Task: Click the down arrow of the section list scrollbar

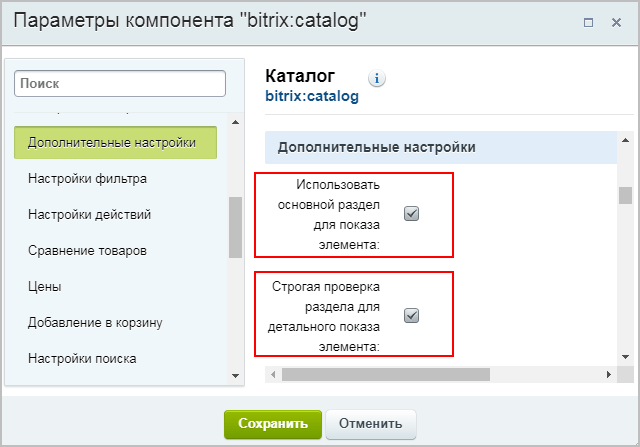Action: (x=235, y=376)
